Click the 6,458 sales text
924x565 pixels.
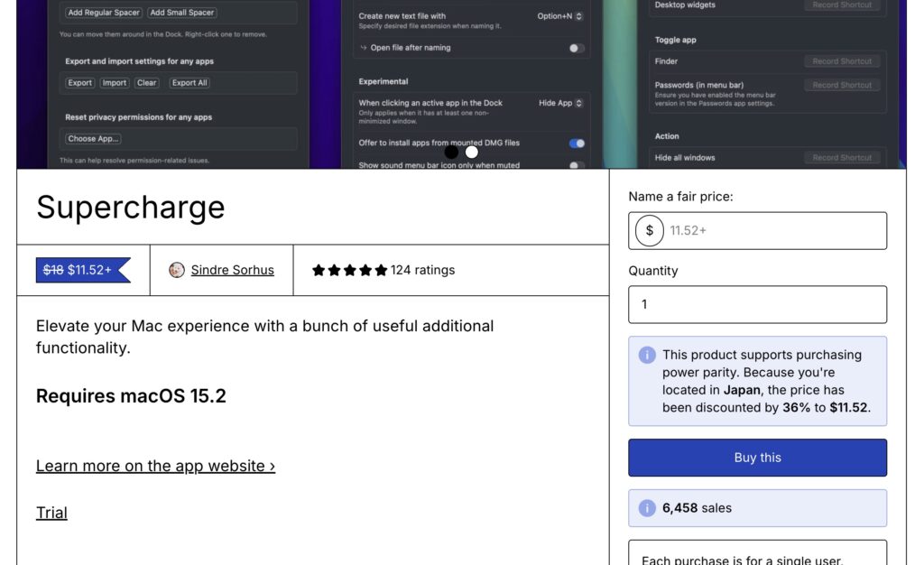(x=697, y=508)
